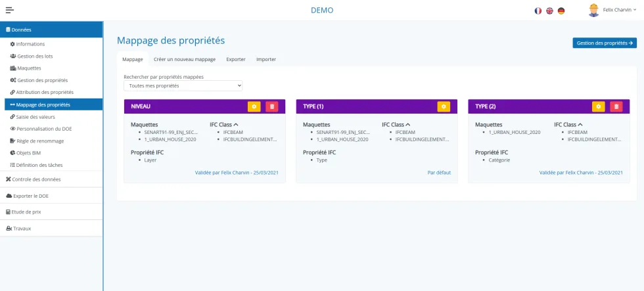Image resolution: width=644 pixels, height=291 pixels.
Task: Click 1_URBAN_HOUSE_2020 in TYPE (2) card
Action: click(x=515, y=132)
